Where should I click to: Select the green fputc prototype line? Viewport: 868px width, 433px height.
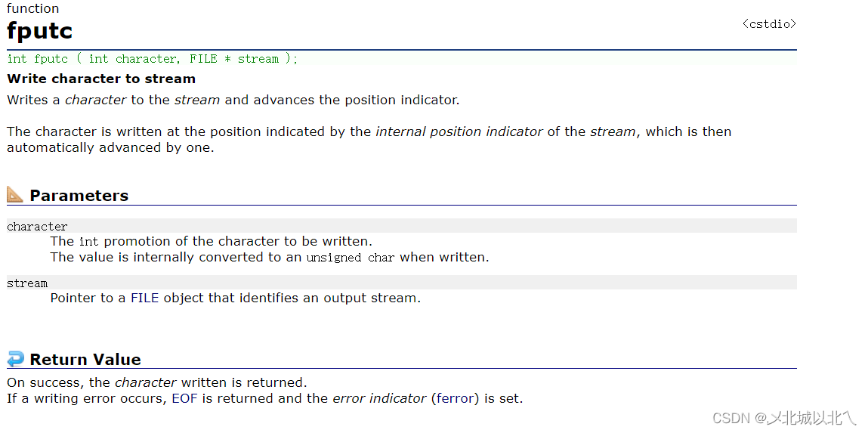pyautogui.click(x=153, y=59)
